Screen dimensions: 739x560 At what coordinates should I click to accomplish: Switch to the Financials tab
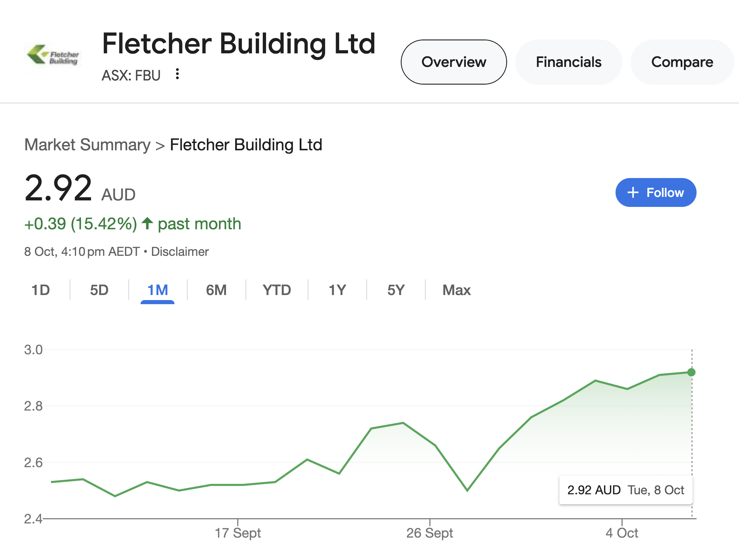[x=569, y=62]
